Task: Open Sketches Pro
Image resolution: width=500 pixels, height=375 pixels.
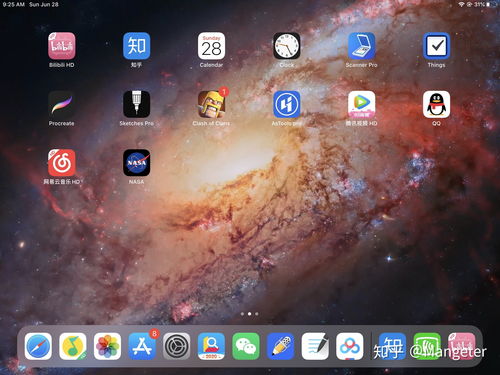Action: 136,104
